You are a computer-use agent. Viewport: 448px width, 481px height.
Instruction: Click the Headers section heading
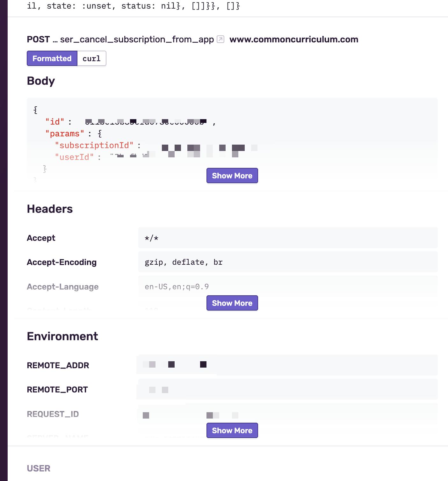tap(50, 209)
